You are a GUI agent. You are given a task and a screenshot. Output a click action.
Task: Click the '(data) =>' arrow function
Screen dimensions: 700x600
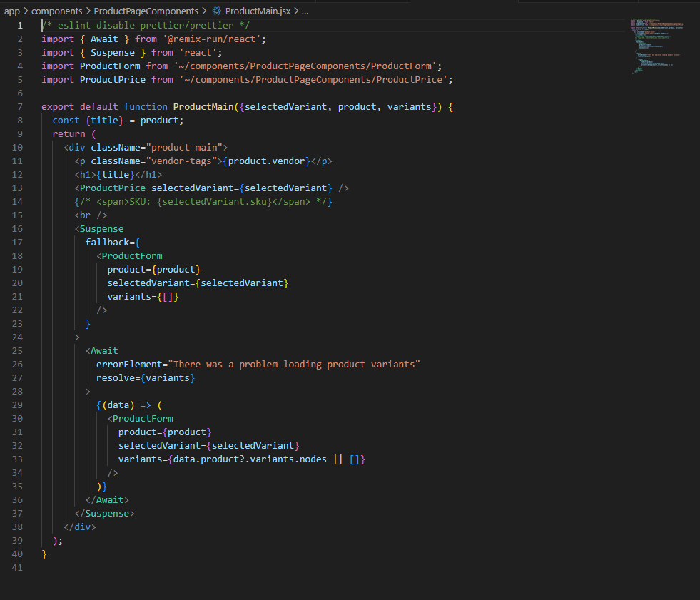pyautogui.click(x=126, y=405)
